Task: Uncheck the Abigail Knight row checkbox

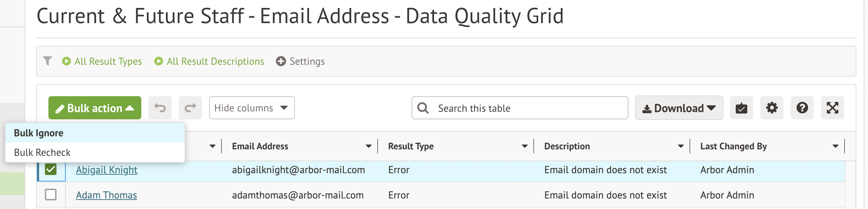Action: tap(51, 169)
